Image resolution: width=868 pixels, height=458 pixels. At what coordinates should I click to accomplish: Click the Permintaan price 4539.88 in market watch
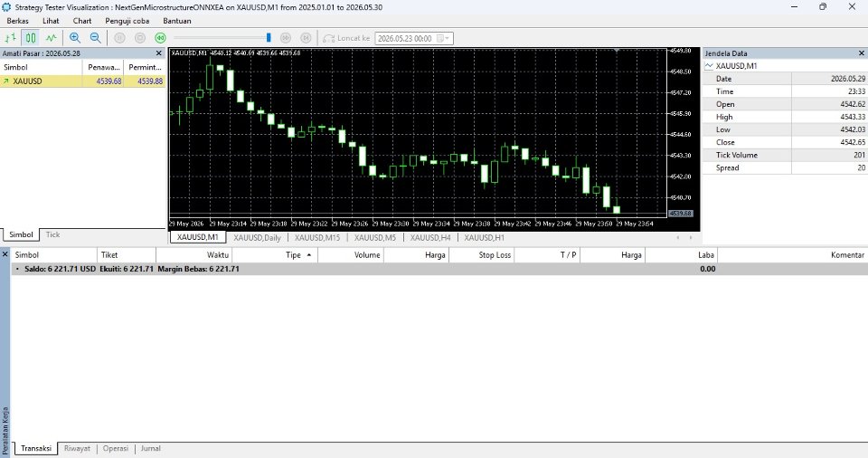coord(150,81)
